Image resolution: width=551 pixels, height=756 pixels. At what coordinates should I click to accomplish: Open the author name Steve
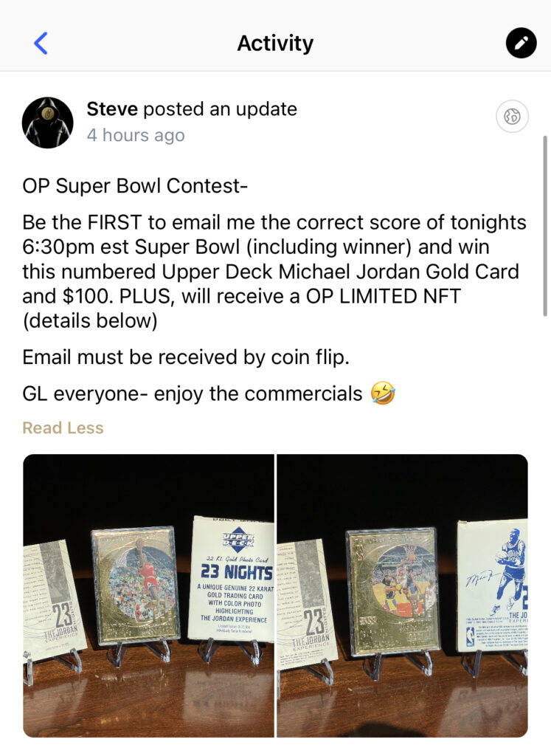click(112, 109)
